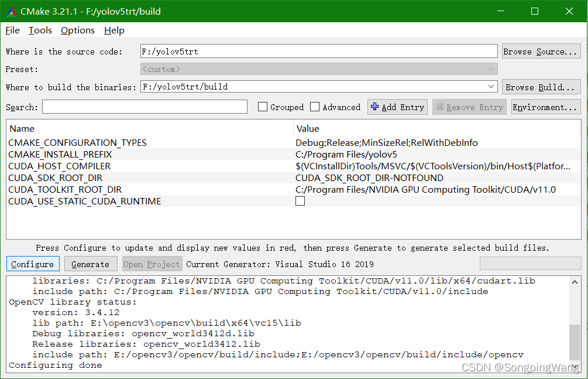This screenshot has height=379, width=588.
Task: Open the Environment dialog button
Action: pyautogui.click(x=546, y=107)
